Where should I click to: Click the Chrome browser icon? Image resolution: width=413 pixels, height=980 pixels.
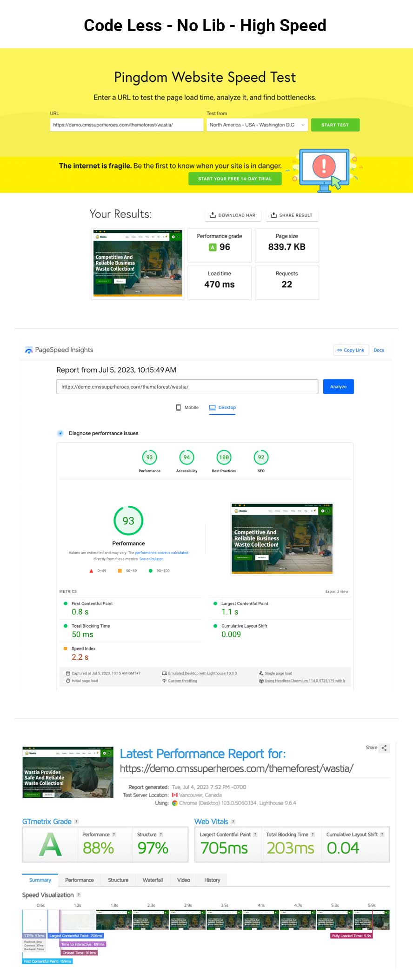(175, 803)
